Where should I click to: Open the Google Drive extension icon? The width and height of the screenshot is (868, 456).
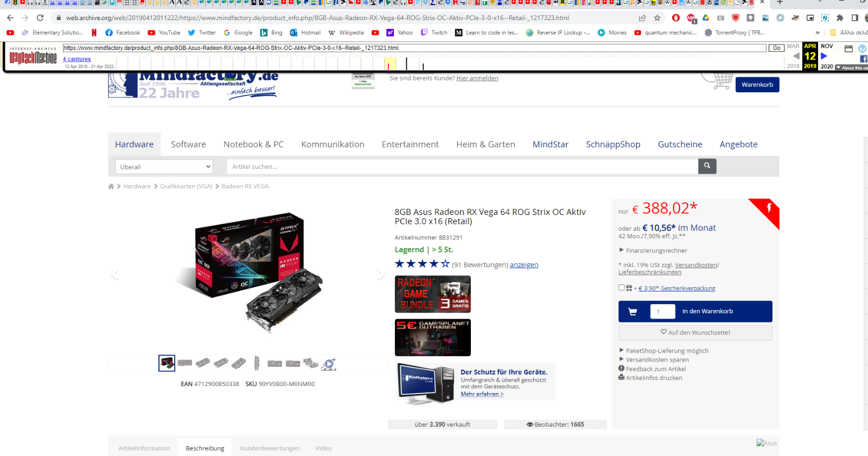tap(706, 18)
